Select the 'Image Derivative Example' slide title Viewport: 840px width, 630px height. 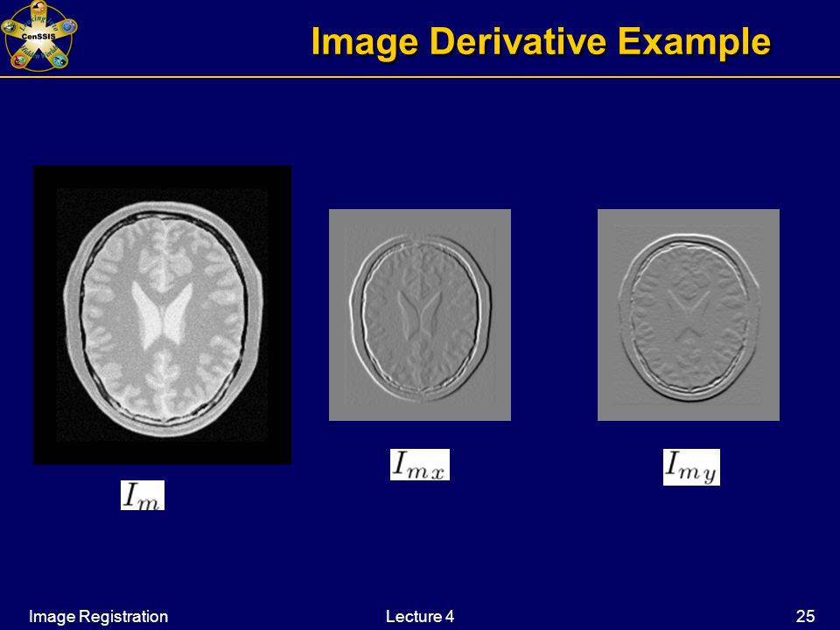541,41
